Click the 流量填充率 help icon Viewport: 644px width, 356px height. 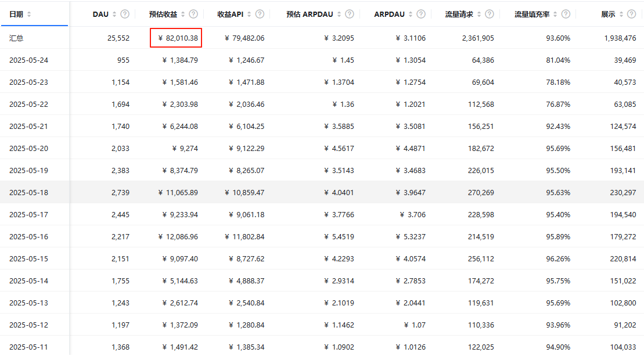click(x=566, y=14)
